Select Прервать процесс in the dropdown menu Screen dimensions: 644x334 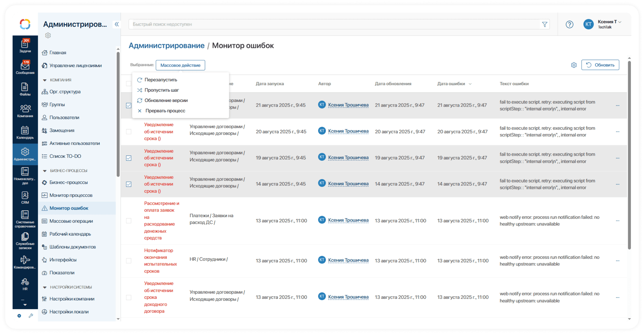165,111
